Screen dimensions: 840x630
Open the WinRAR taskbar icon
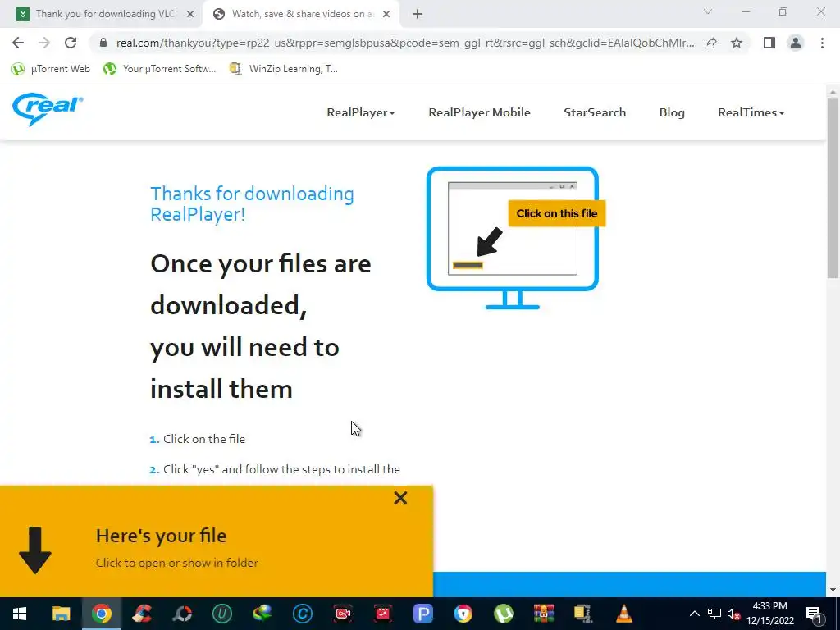coord(543,614)
